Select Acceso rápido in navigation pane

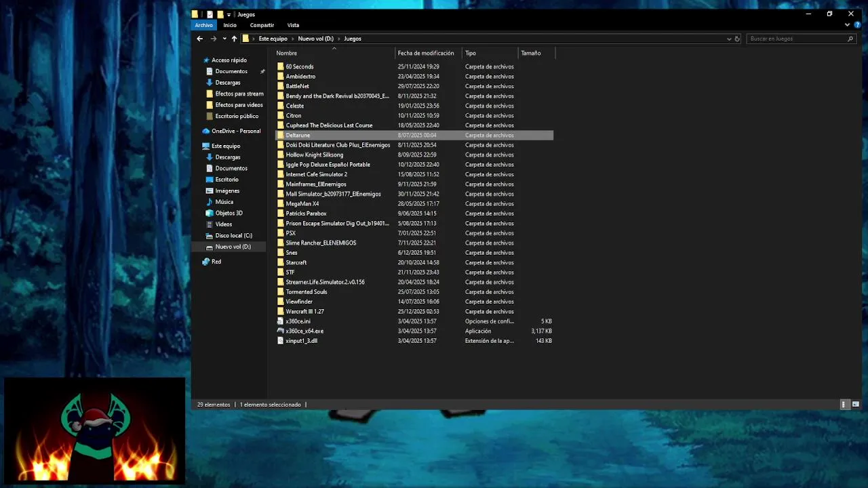point(229,60)
